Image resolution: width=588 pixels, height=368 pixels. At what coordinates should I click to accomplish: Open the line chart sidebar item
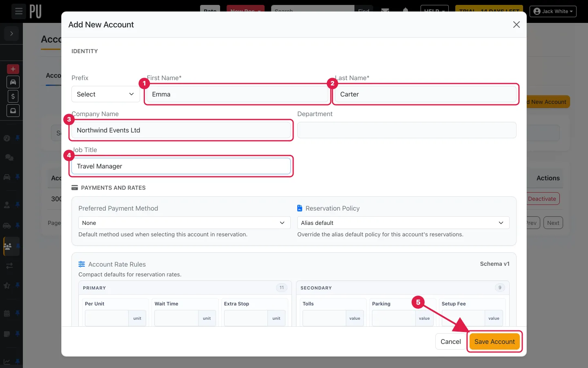(x=7, y=361)
